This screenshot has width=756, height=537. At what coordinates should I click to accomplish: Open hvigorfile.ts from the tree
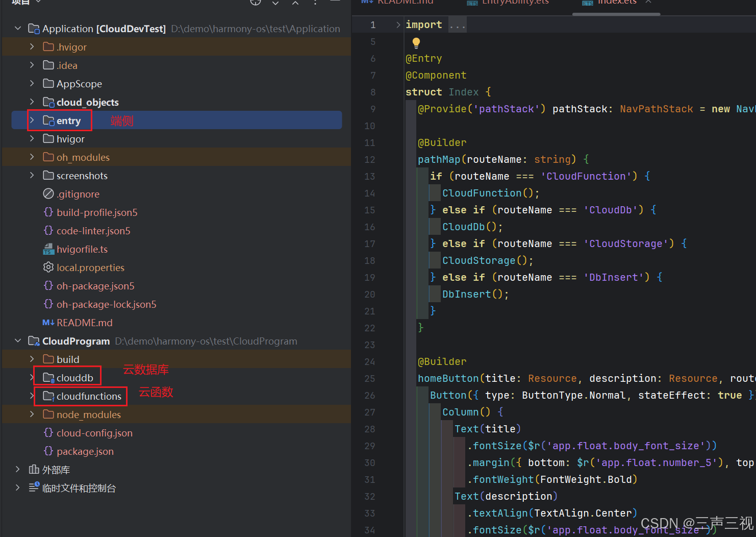click(82, 249)
